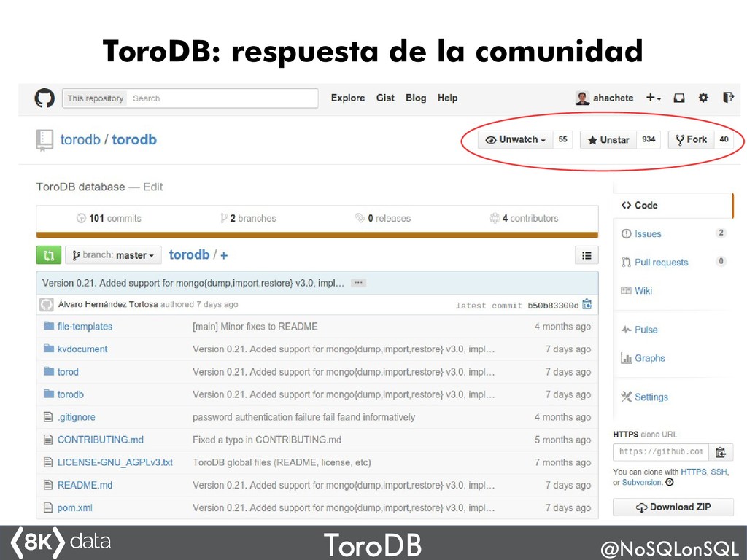Click the clone help question mark icon
The width and height of the screenshot is (747, 560).
pos(670,483)
